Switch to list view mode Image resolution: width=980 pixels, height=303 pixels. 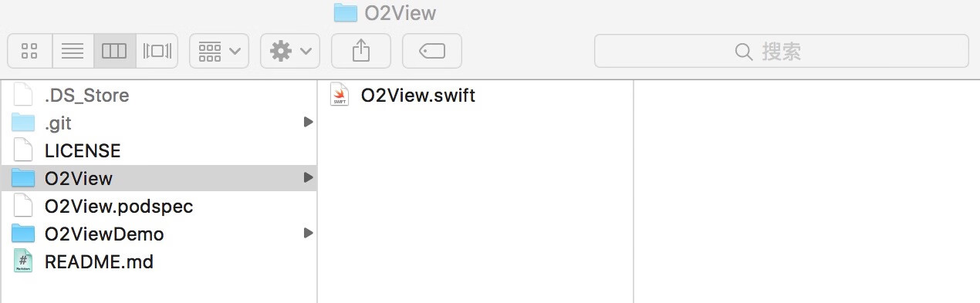pos(73,52)
